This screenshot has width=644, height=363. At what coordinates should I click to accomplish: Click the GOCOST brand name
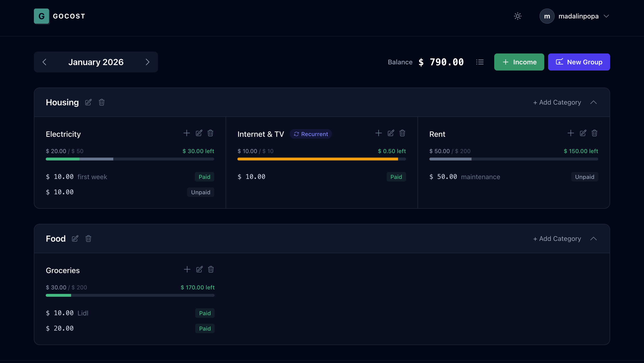(69, 16)
